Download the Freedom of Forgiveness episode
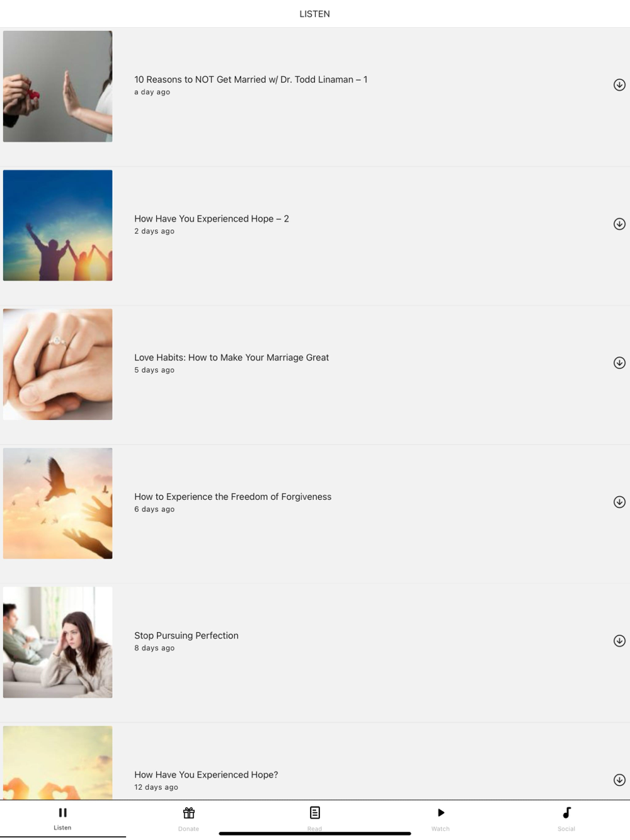Image resolution: width=630 pixels, height=840 pixels. point(619,502)
